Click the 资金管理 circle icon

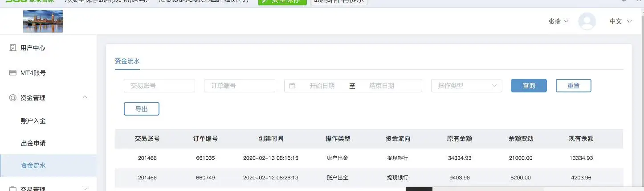tap(13, 98)
